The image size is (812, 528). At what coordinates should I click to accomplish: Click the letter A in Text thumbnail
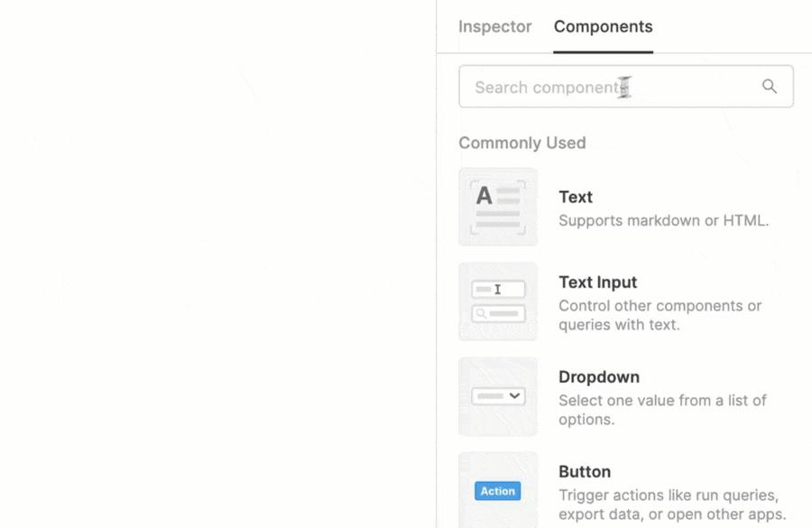pyautogui.click(x=484, y=195)
